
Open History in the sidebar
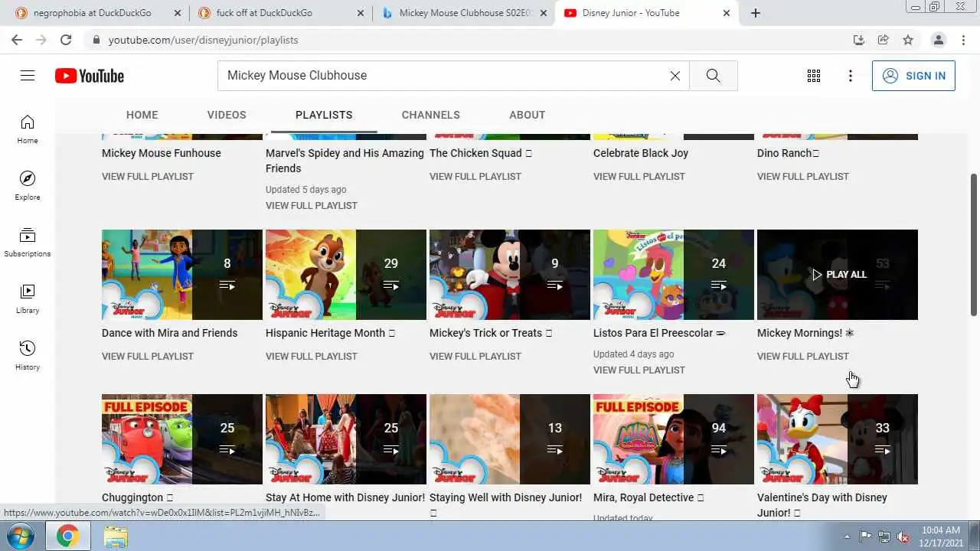[28, 356]
